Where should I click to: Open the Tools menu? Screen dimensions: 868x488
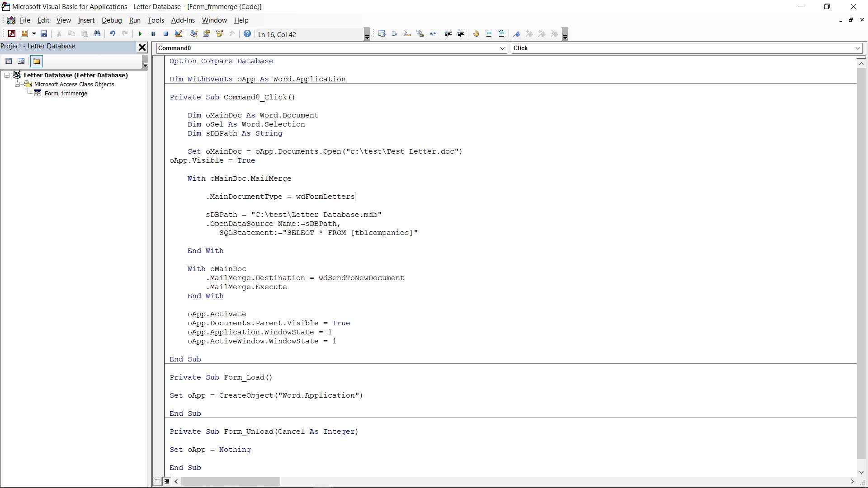click(x=156, y=20)
